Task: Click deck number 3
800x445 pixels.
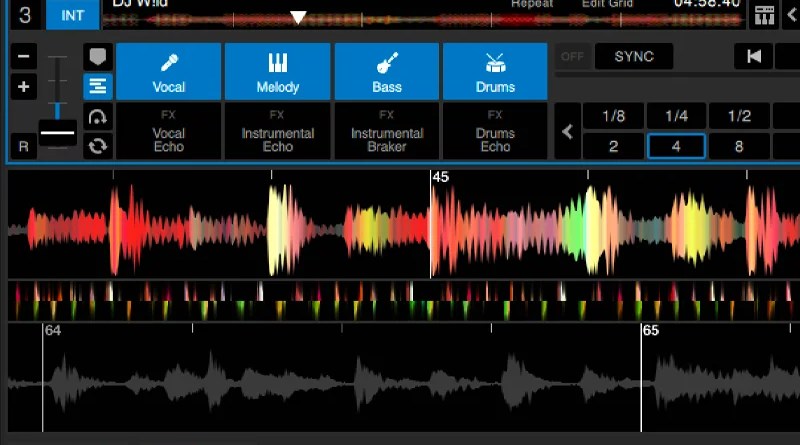Action: [24, 15]
